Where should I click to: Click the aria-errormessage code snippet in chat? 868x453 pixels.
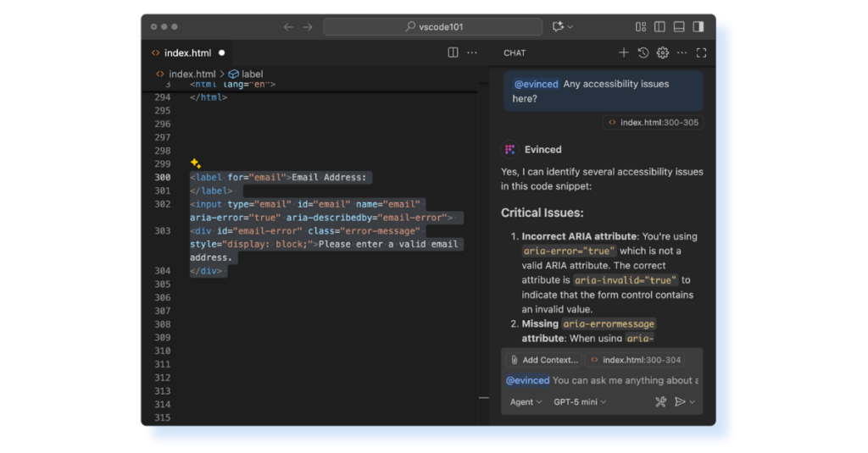(x=609, y=324)
